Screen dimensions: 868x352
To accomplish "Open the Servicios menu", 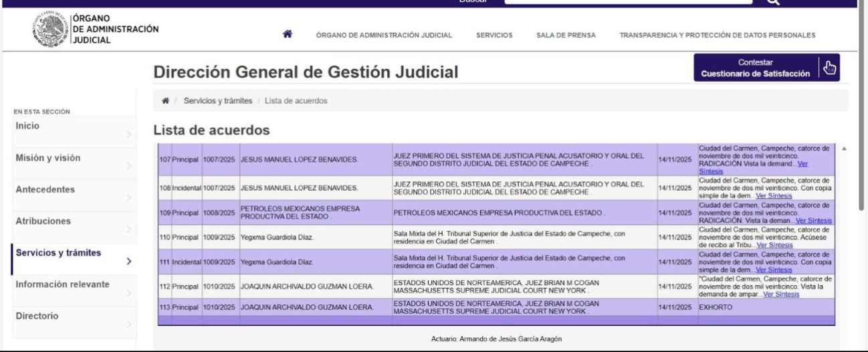I will tap(494, 35).
